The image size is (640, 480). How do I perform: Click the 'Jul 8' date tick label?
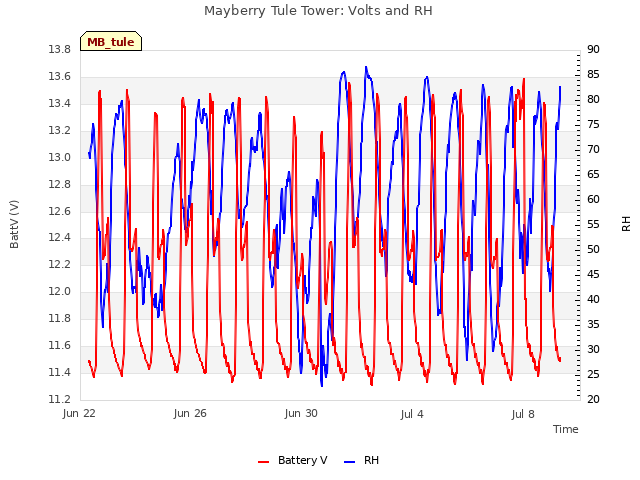pyautogui.click(x=523, y=414)
